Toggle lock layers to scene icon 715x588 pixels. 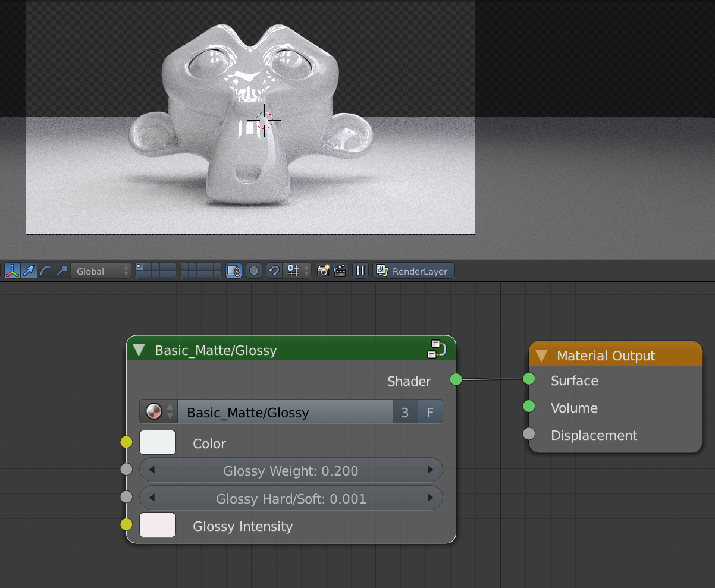pos(234,271)
